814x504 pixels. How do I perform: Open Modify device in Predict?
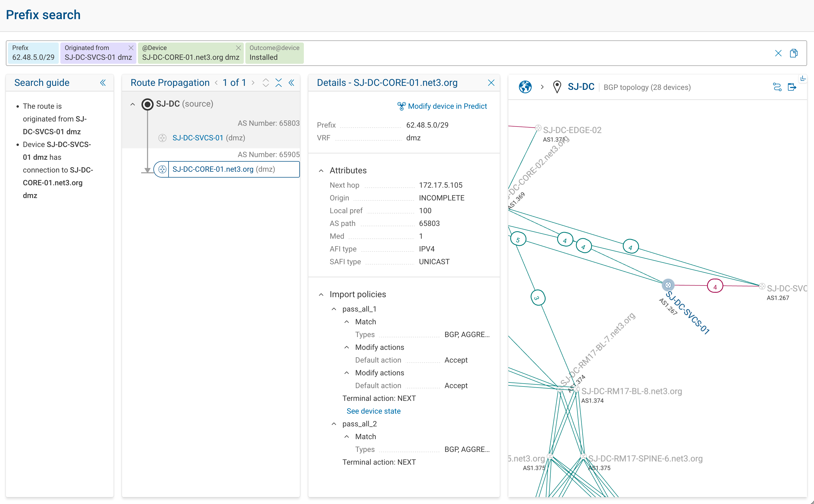tap(442, 106)
